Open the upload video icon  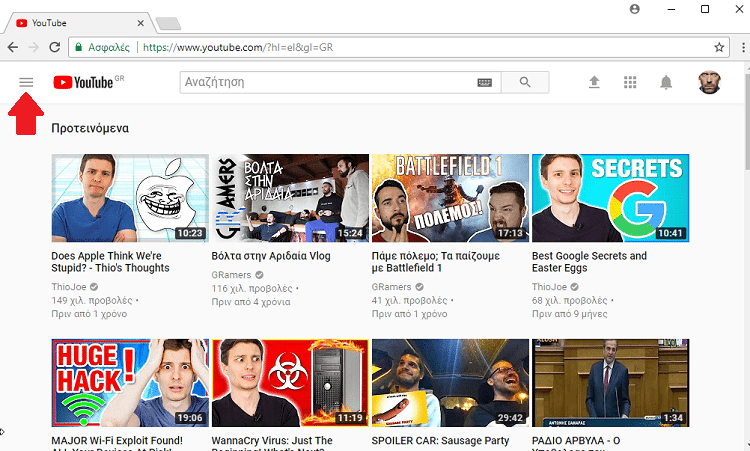594,82
